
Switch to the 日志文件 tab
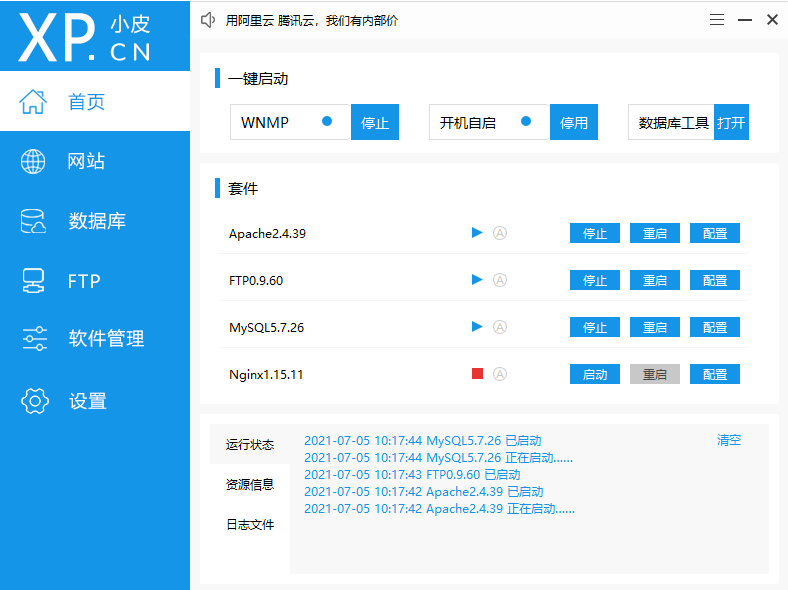click(x=250, y=525)
